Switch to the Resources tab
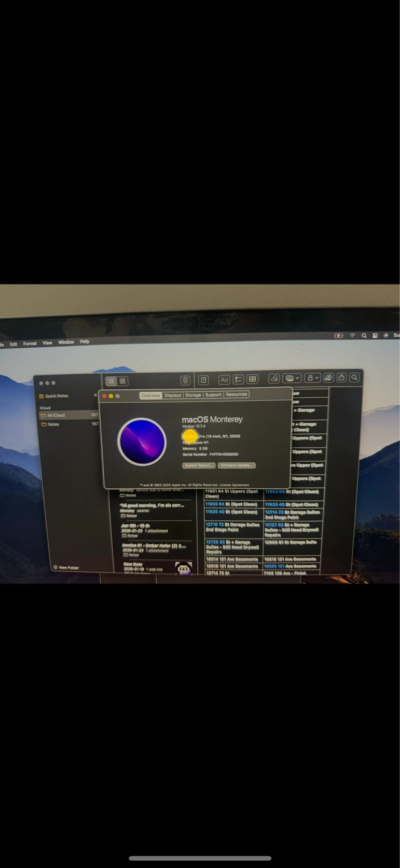 237,394
